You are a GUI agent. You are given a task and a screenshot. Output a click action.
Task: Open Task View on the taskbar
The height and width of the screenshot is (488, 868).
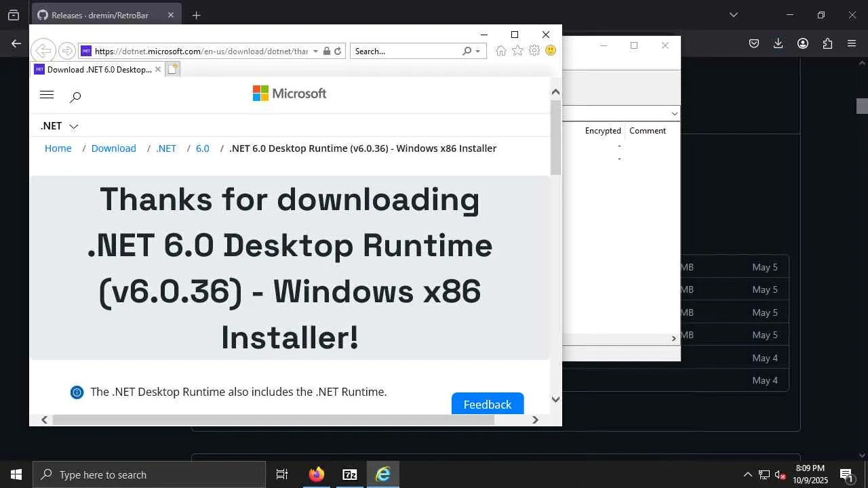pyautogui.click(x=282, y=474)
